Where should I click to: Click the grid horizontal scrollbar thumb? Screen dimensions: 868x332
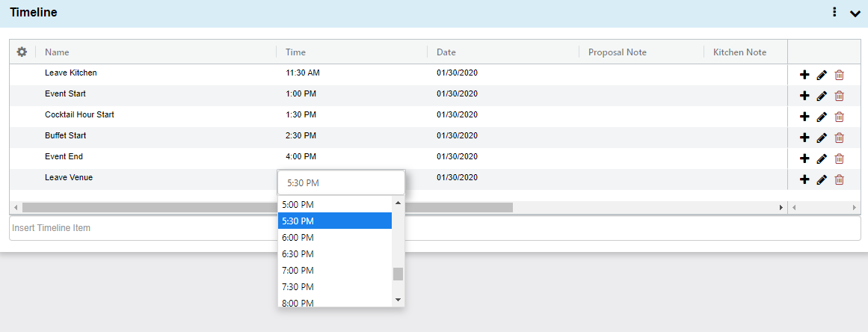point(268,208)
